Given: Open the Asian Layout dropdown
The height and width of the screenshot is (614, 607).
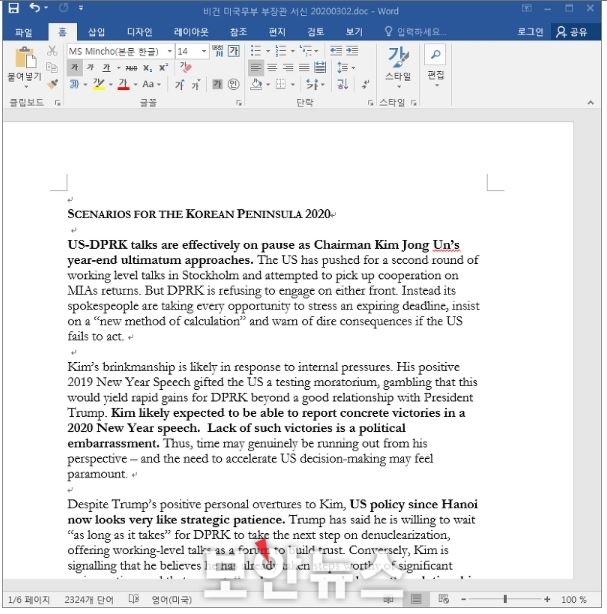Looking at the screenshot, I should (315, 84).
